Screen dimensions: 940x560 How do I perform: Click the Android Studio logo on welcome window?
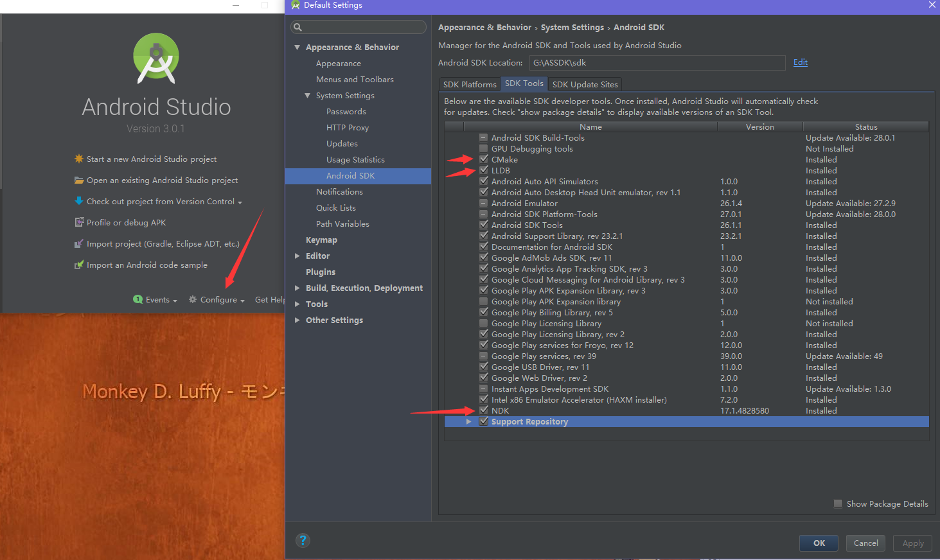point(156,58)
